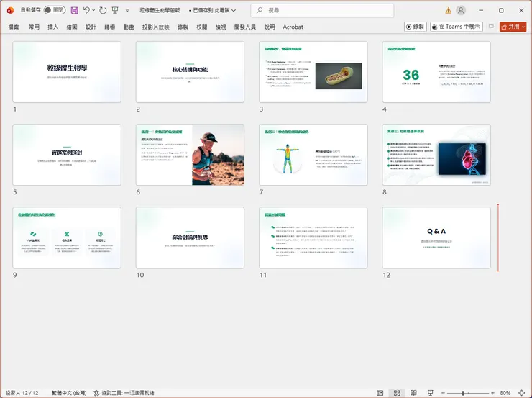Toggle the AutoSave switch
The image size is (532, 398).
tap(55, 10)
